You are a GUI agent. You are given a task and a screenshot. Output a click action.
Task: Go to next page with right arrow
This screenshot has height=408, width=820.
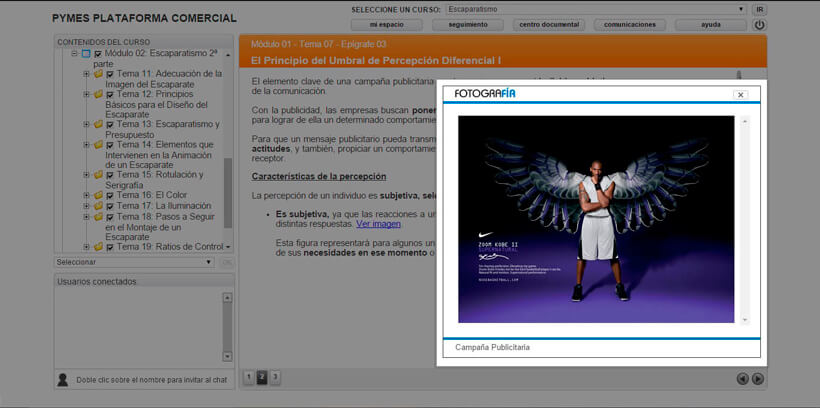pyautogui.click(x=757, y=379)
